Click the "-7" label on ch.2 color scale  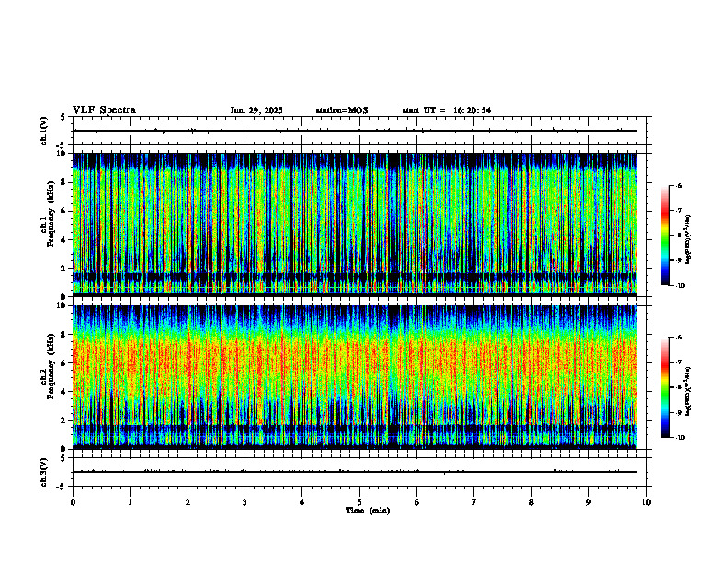[678, 362]
